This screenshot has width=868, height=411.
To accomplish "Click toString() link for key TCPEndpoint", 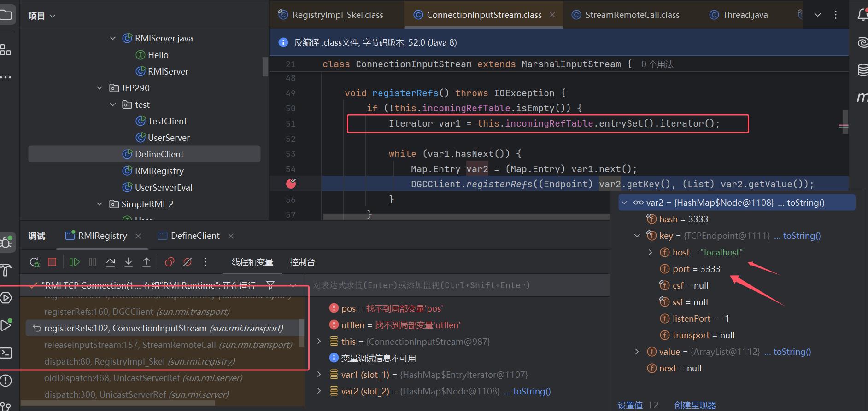I will [802, 236].
